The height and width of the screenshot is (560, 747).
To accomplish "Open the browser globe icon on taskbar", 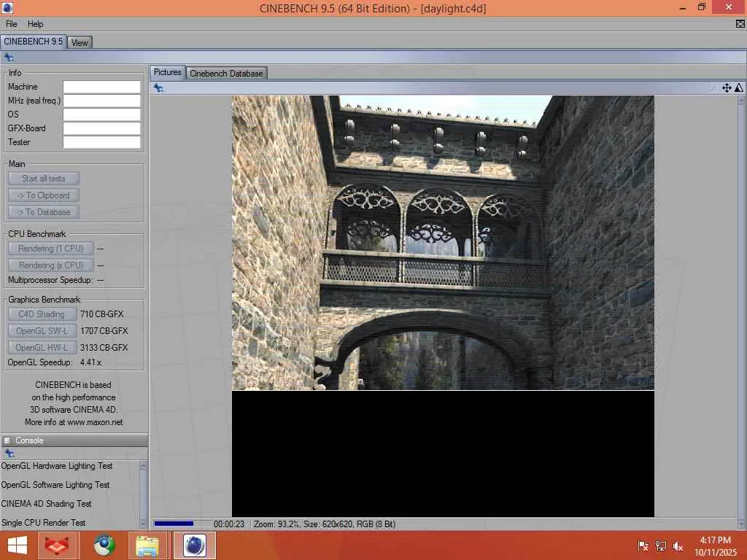I will (x=104, y=545).
